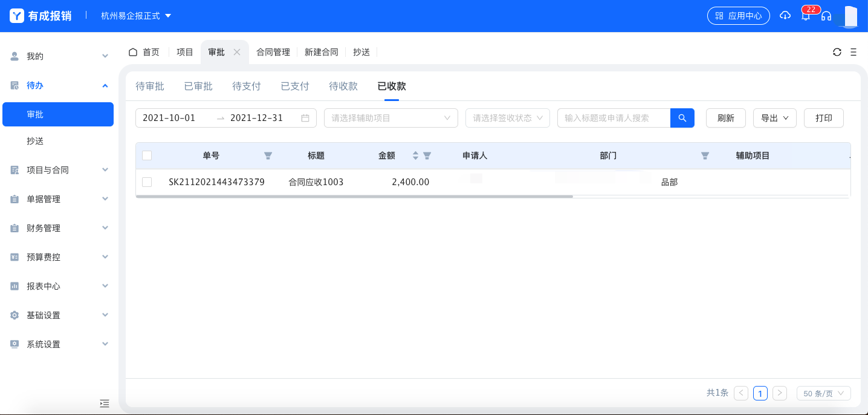Filter by 部门 column funnel icon
Viewport: 868px width, 415px height.
(705, 155)
